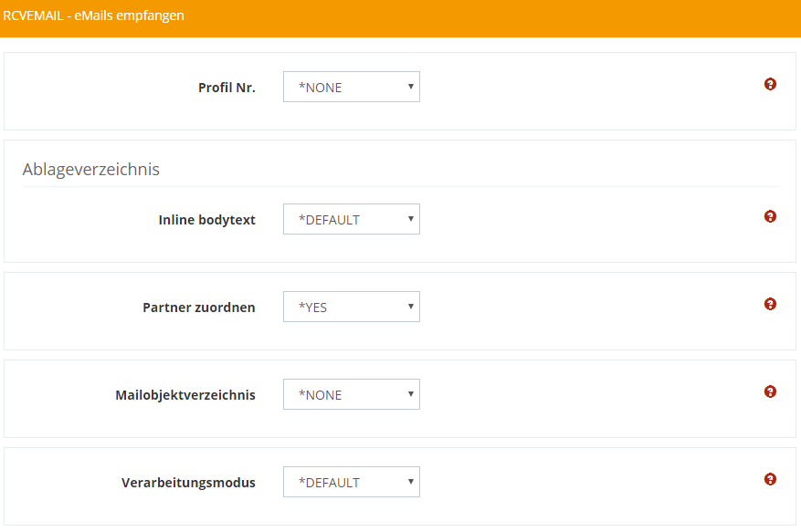The image size is (801, 532).
Task: Open the Verarbeitungsmodus dropdown list
Action: (351, 483)
